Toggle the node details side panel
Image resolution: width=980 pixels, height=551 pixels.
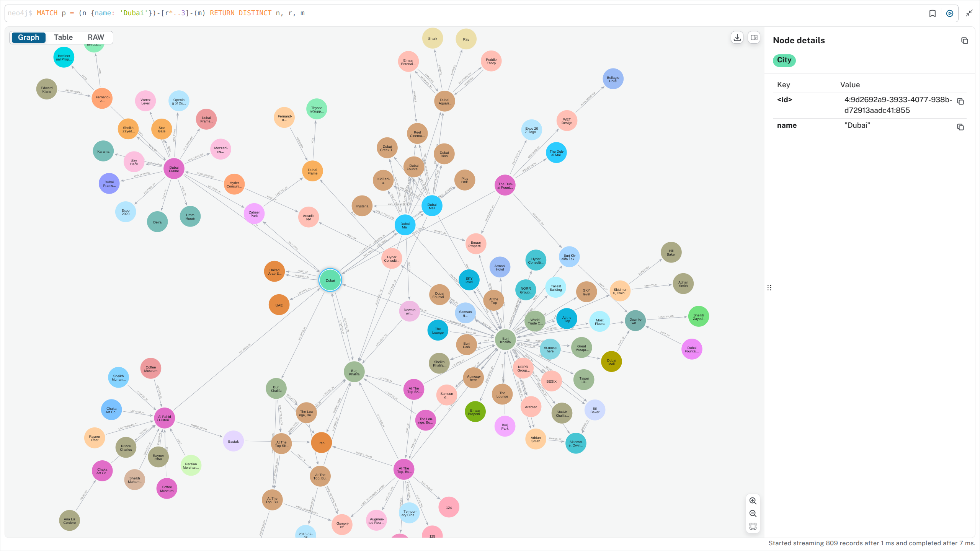click(754, 37)
